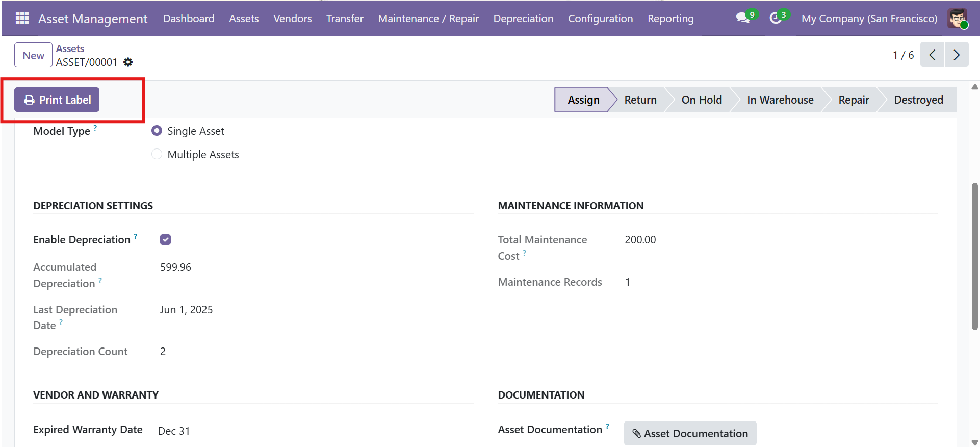Click the Print Label button

57,100
